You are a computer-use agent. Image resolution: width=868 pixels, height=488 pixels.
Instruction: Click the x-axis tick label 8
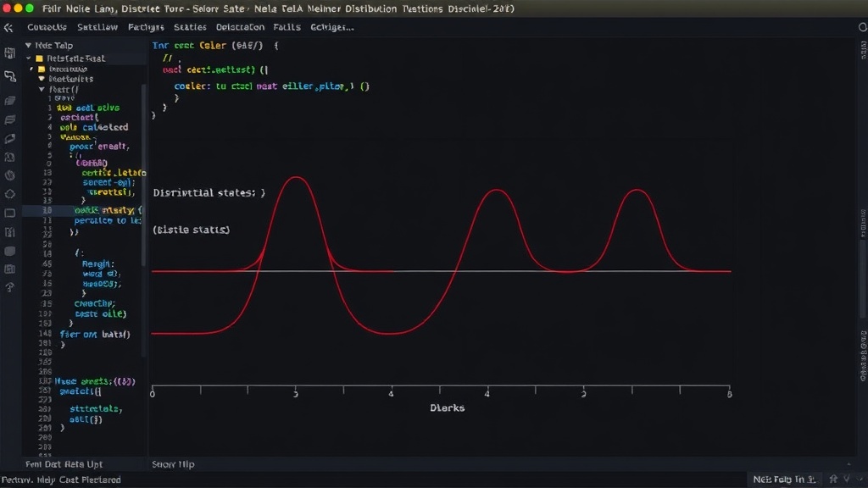click(730, 394)
